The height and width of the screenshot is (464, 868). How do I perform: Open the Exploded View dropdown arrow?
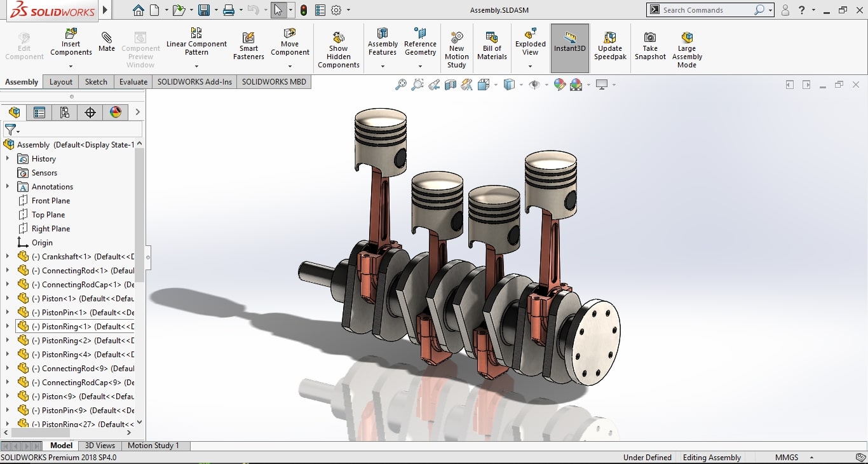coord(530,65)
